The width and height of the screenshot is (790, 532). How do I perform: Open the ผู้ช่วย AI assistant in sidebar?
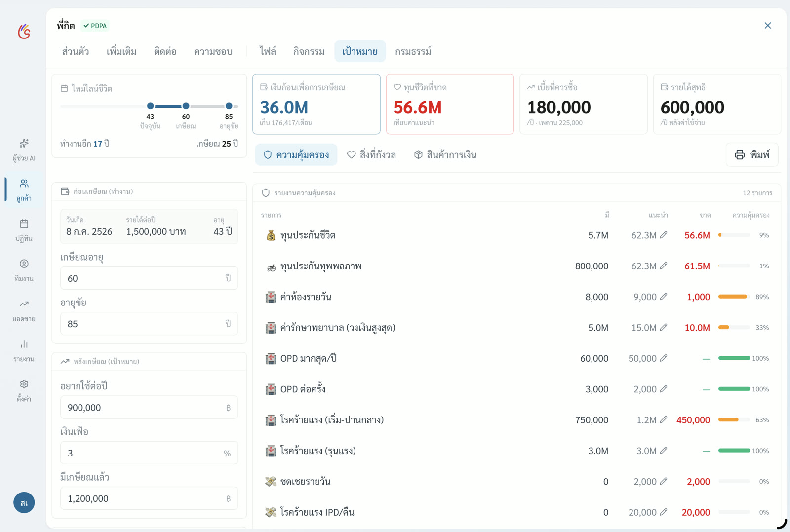24,150
